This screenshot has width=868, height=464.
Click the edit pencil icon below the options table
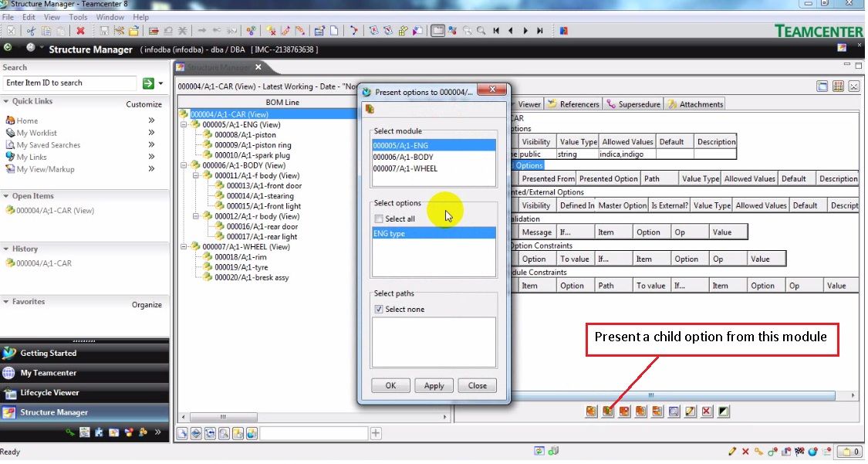tap(690, 412)
